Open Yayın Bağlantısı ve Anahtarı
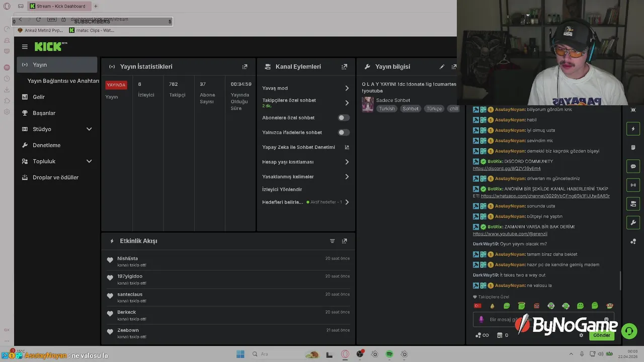Image resolution: width=644 pixels, height=362 pixels. 63,81
